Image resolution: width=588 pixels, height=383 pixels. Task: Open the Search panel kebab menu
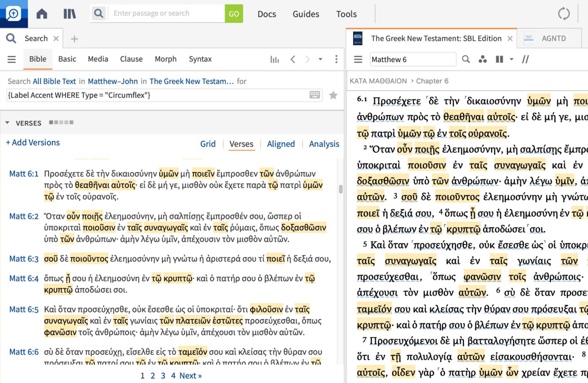coord(336,59)
